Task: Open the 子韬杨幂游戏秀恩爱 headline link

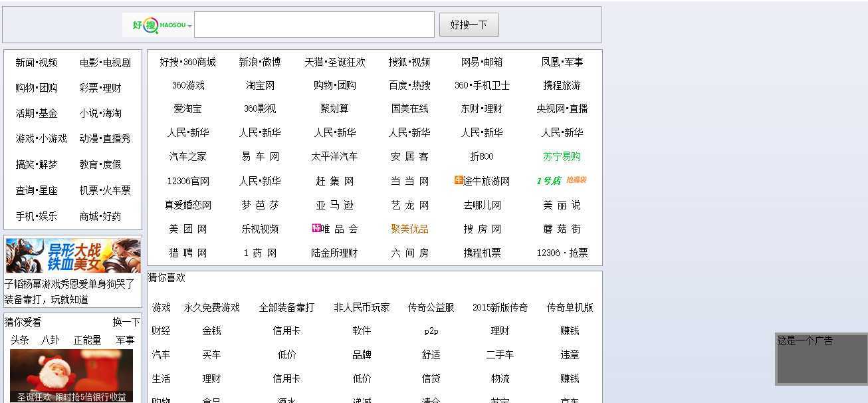Action: (x=70, y=284)
